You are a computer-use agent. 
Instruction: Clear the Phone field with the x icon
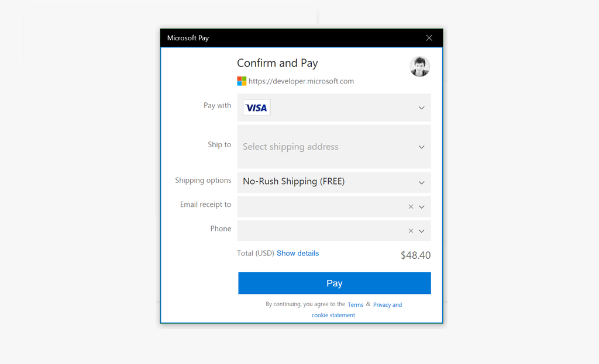tap(410, 231)
